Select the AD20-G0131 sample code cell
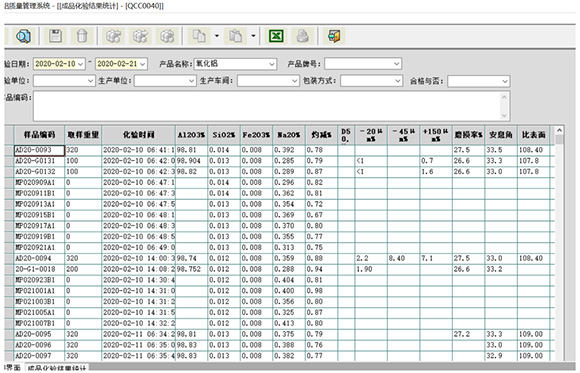 tap(39, 161)
